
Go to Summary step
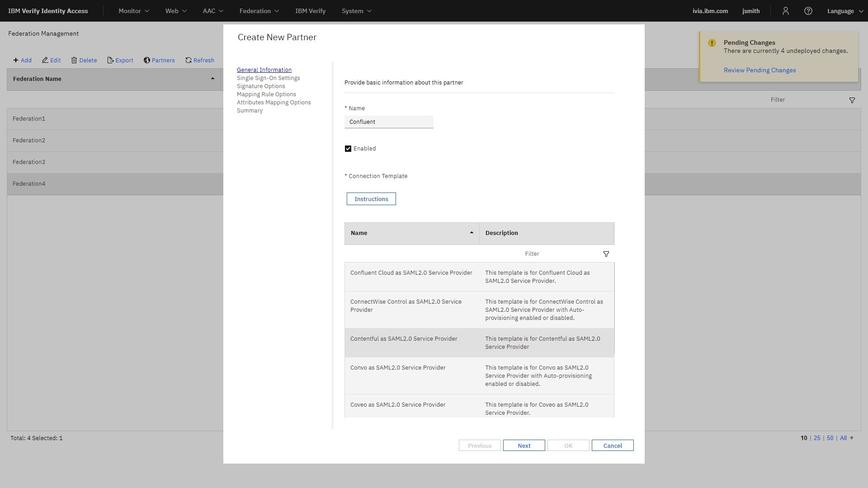(x=250, y=111)
